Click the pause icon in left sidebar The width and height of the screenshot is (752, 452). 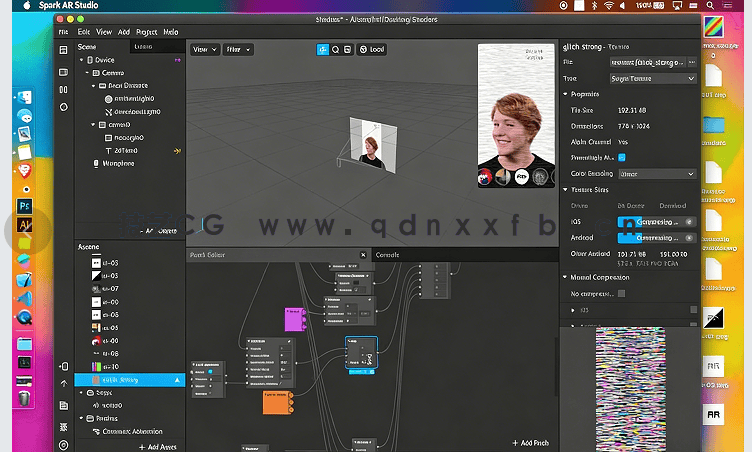pyautogui.click(x=64, y=88)
